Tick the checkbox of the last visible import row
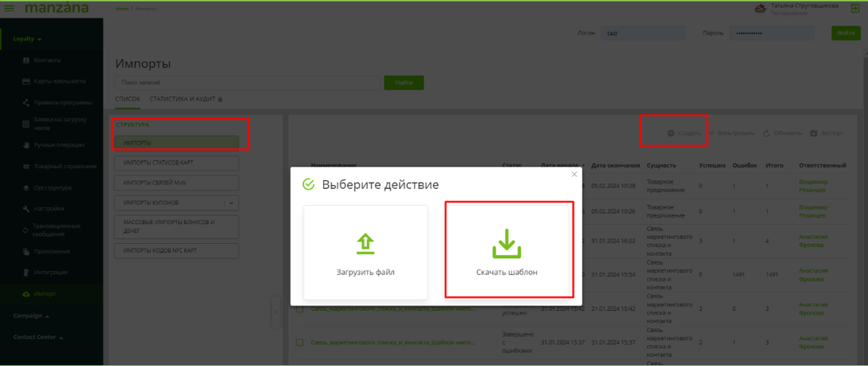 click(299, 342)
